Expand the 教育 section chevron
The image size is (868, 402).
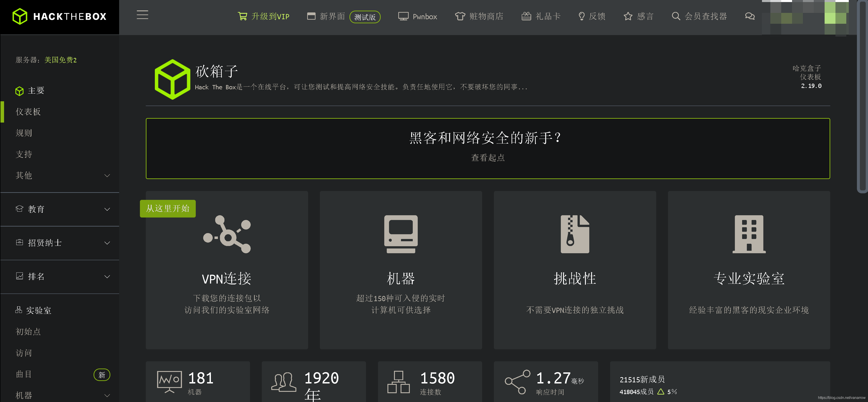point(107,209)
